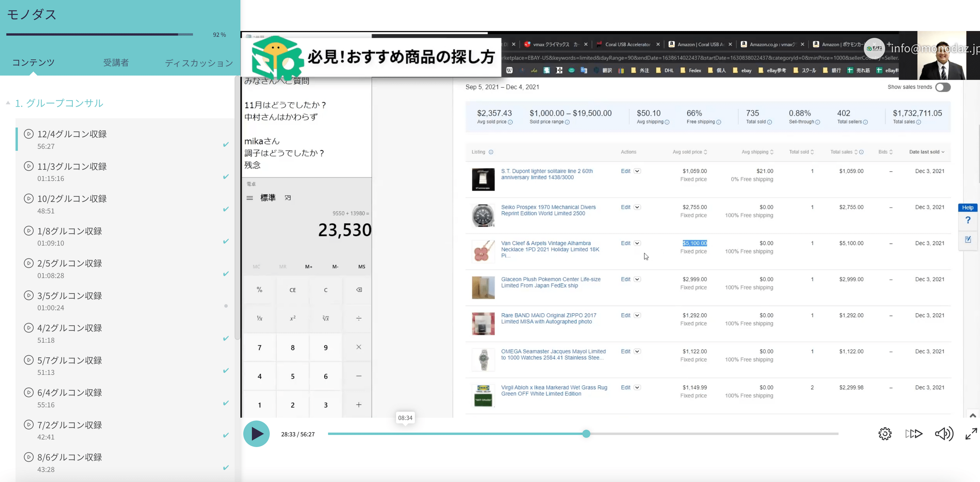Click the play button in video player

(x=256, y=434)
